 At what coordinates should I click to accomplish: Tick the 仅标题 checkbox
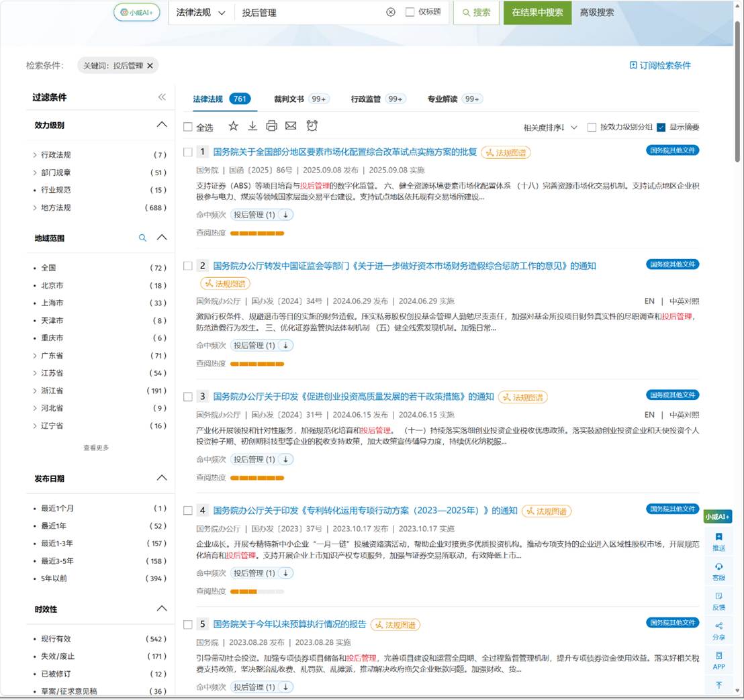[410, 12]
